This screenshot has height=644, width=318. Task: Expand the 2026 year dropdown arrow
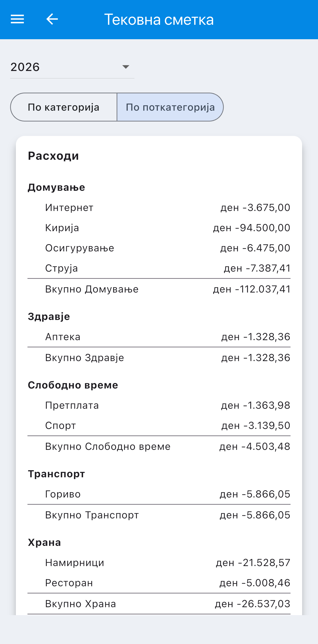point(126,67)
